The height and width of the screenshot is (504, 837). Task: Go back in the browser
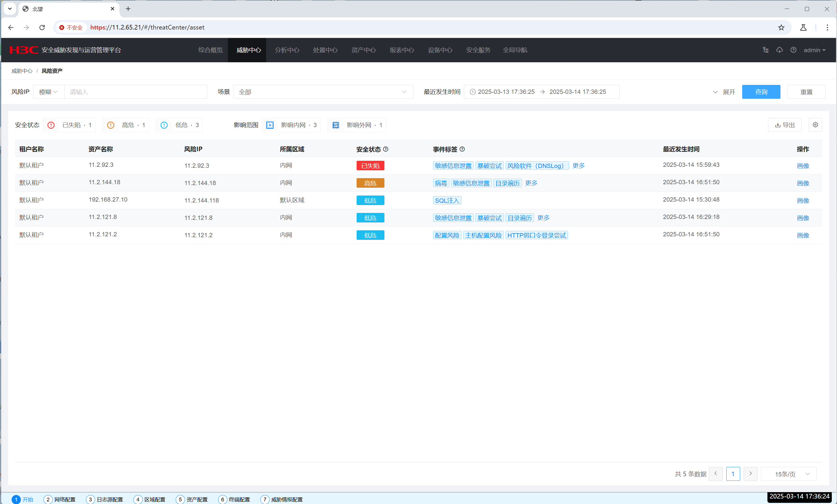click(x=11, y=28)
